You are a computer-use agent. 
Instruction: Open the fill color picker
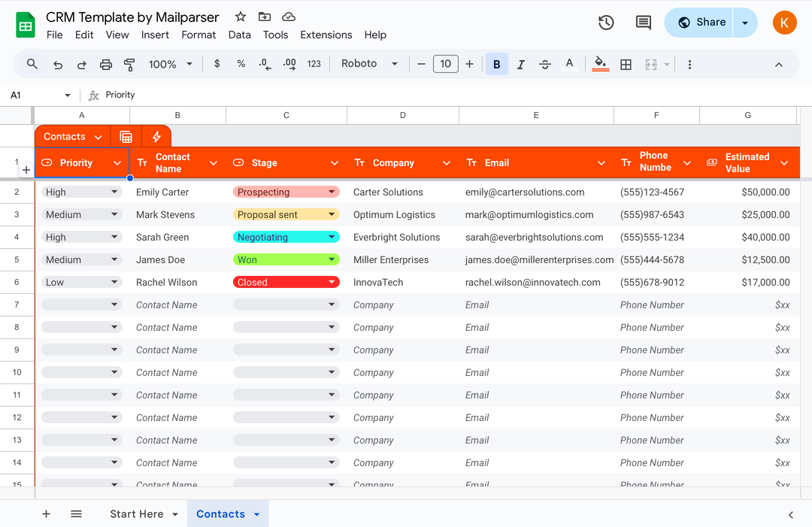click(600, 64)
